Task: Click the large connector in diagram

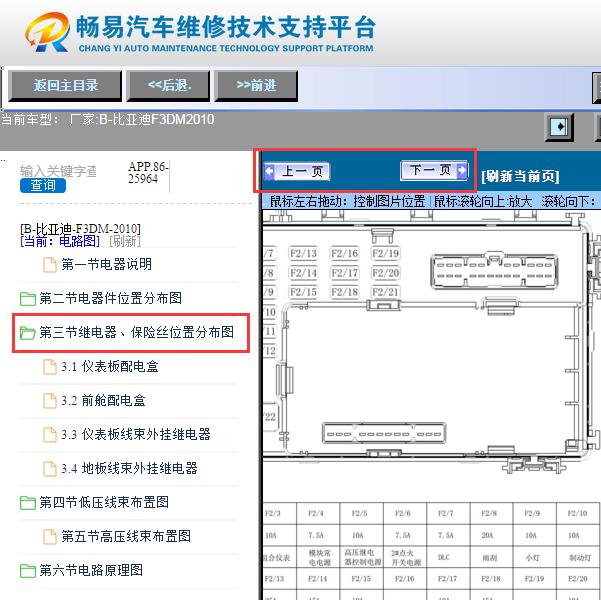Action: point(494,270)
